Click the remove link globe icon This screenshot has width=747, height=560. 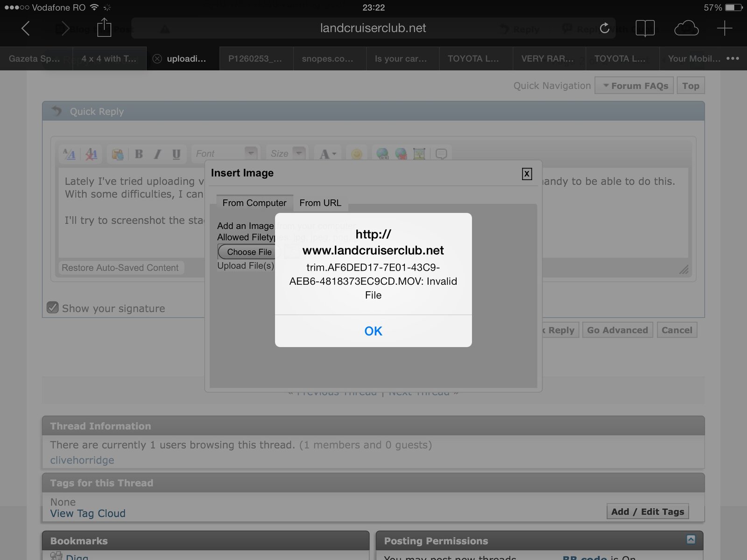click(x=401, y=154)
